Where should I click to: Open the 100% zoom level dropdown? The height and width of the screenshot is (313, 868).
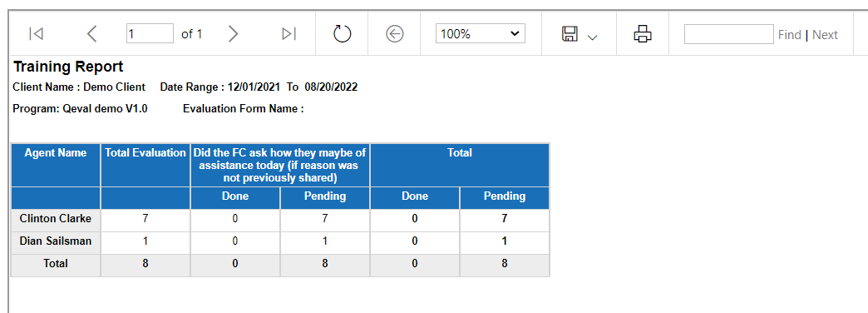coord(480,34)
